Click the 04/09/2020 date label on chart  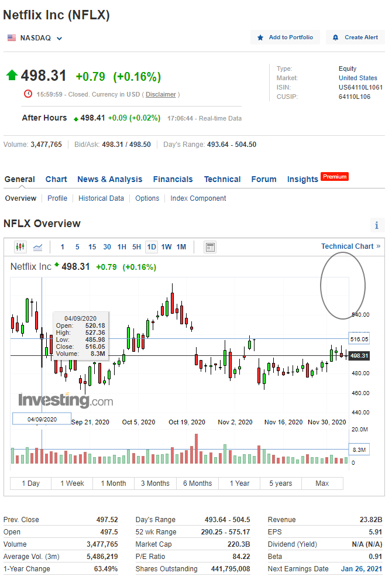click(x=42, y=419)
